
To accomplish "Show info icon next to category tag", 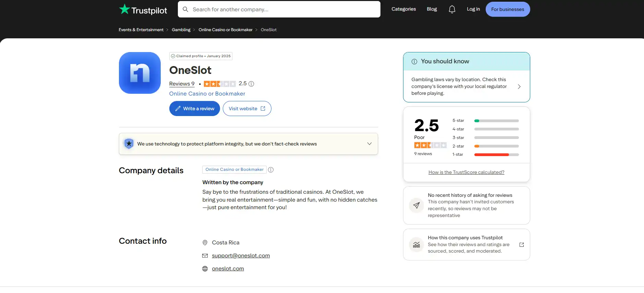I will pyautogui.click(x=271, y=170).
